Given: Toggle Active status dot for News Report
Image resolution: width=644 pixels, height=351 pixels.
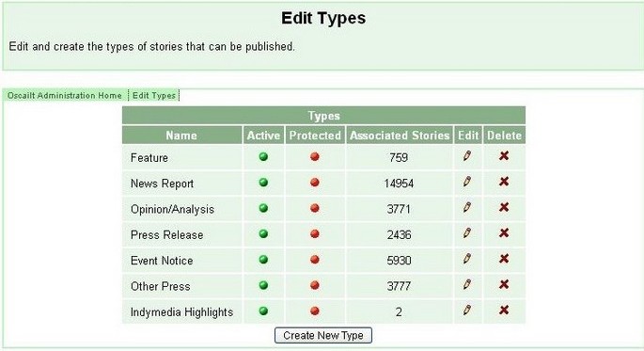Looking at the screenshot, I should (x=263, y=183).
